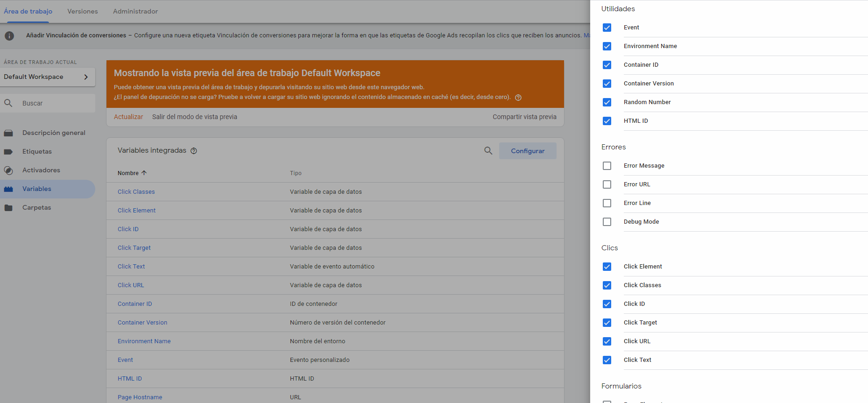Click the Buscar search field
The width and height of the screenshot is (868, 403).
[56, 103]
